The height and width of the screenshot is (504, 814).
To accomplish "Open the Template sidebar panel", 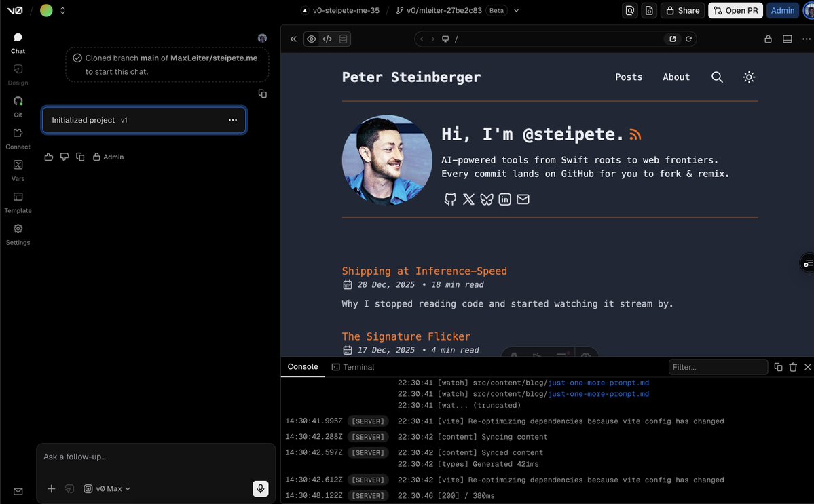I will coord(18,203).
